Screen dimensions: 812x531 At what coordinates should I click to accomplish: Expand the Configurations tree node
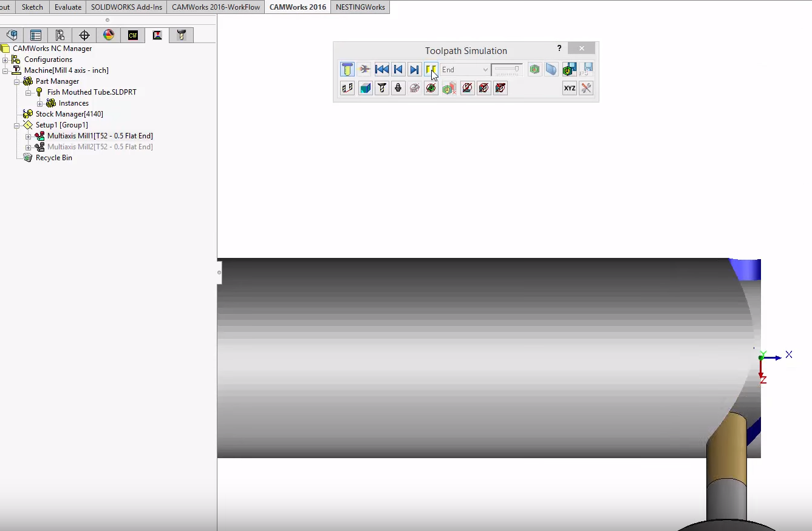pyautogui.click(x=5, y=59)
